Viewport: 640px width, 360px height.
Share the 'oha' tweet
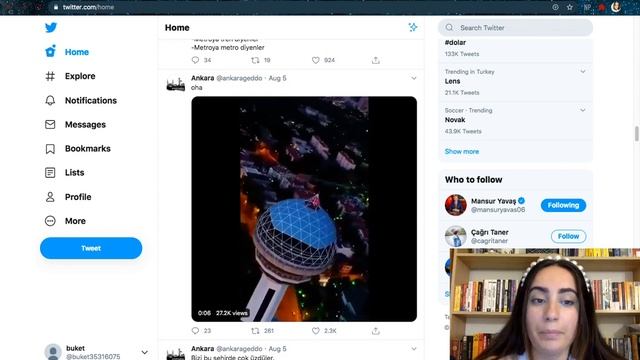[376, 331]
